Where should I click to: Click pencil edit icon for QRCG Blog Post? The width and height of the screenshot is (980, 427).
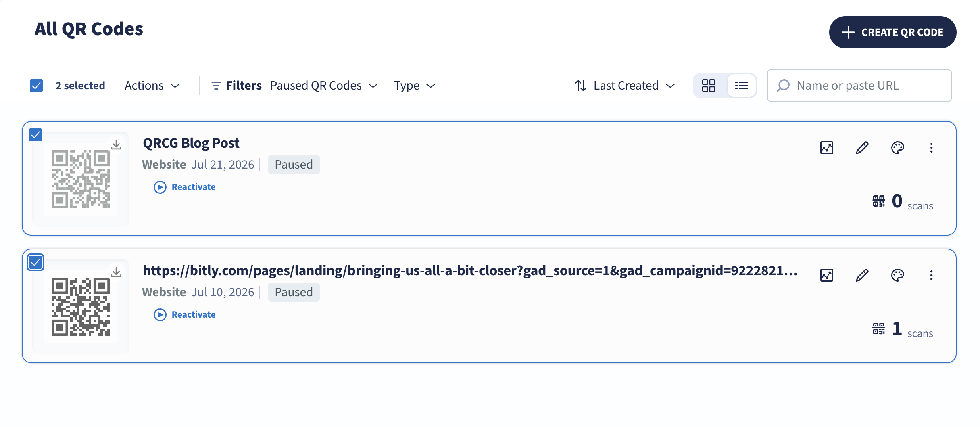pos(862,148)
